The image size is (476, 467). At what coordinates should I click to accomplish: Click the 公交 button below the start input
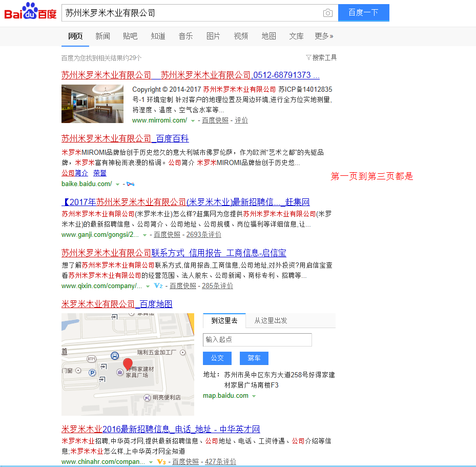tap(217, 358)
